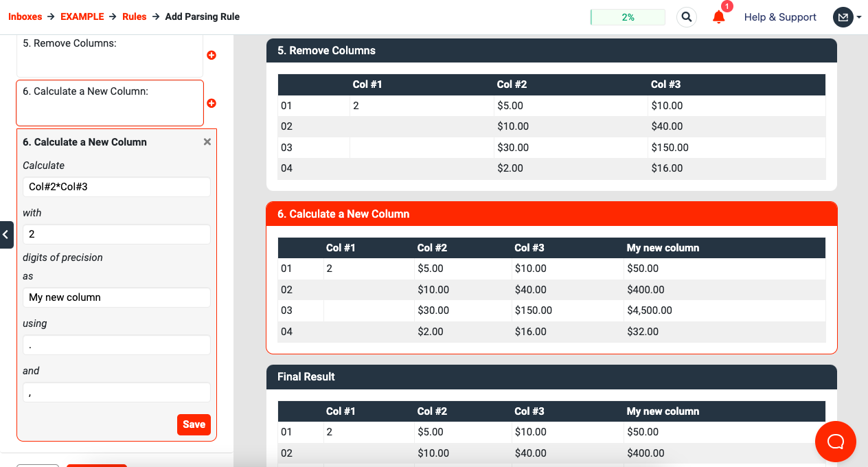Open the chat support bubble
The width and height of the screenshot is (868, 467).
point(836,442)
